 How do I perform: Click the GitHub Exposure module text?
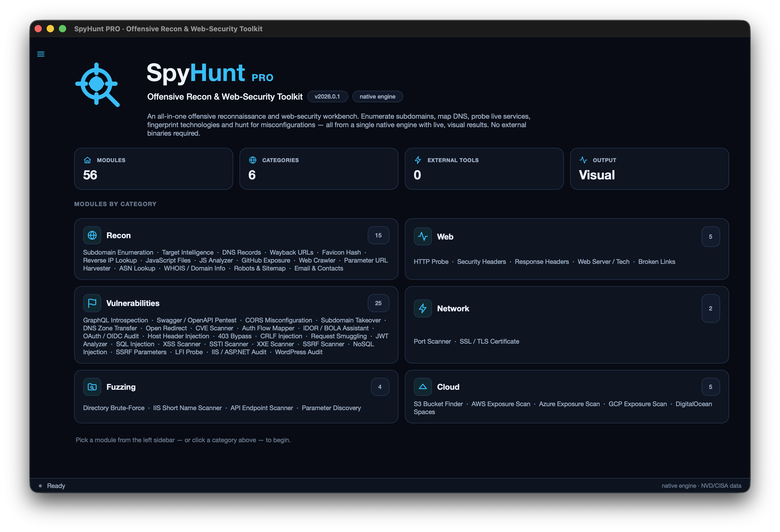pos(266,260)
